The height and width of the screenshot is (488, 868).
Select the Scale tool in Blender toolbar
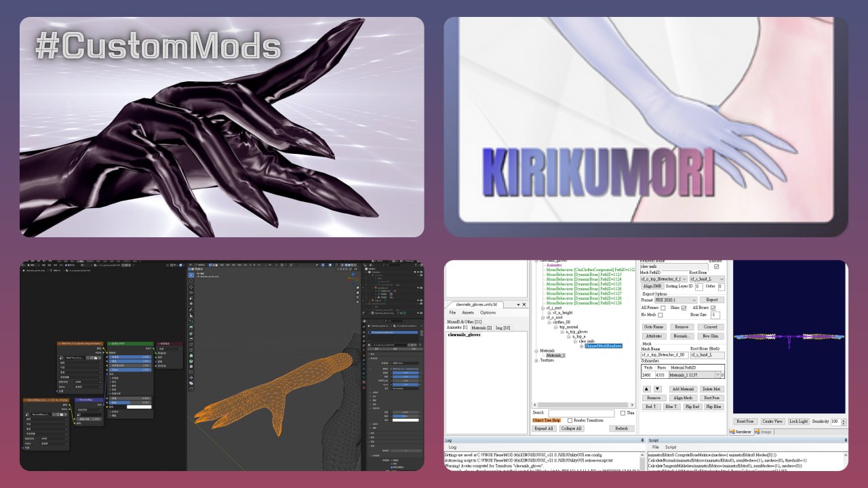191,298
